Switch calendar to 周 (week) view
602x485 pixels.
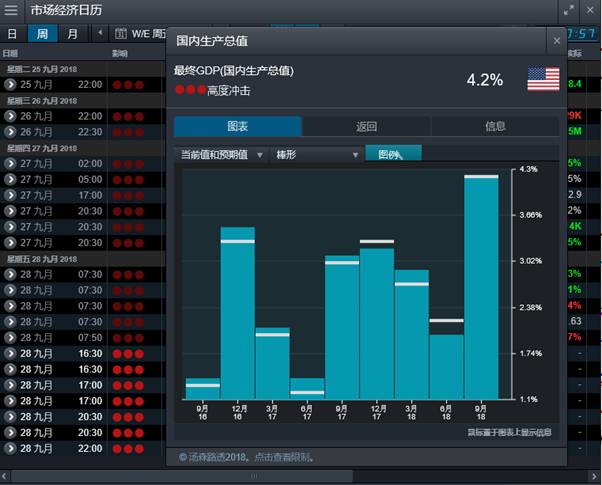point(42,34)
